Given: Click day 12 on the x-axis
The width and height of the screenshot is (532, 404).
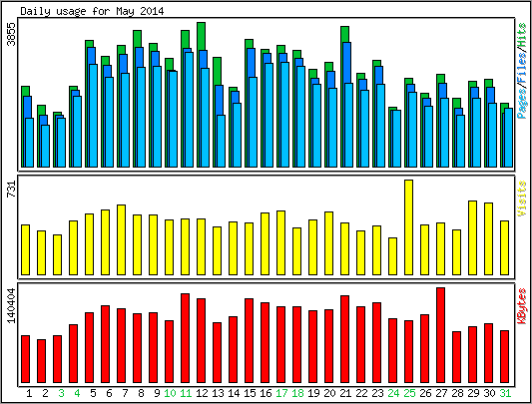Looking at the screenshot, I should (x=202, y=393).
